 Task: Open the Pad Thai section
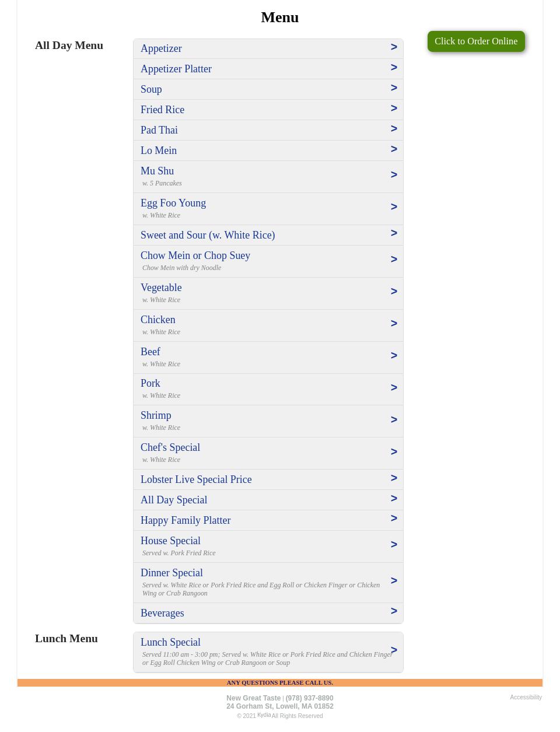tap(268, 130)
